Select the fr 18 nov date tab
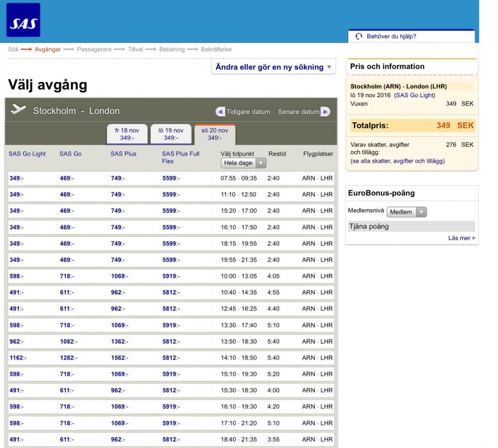 (127, 134)
